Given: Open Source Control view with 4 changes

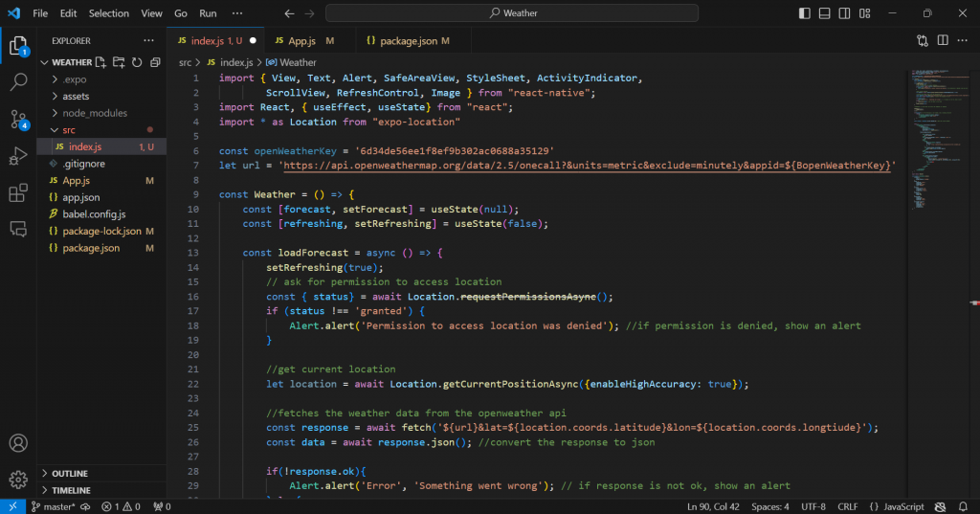Looking at the screenshot, I should pyautogui.click(x=19, y=120).
